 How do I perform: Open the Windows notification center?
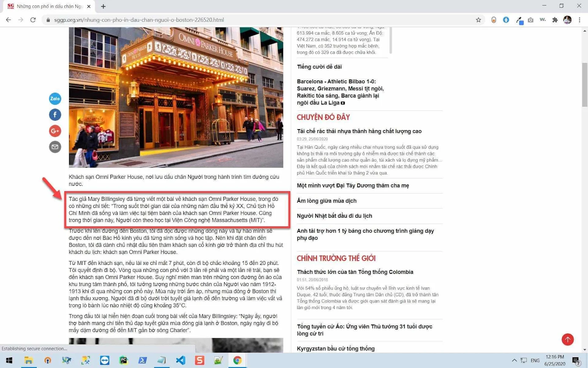(x=576, y=360)
